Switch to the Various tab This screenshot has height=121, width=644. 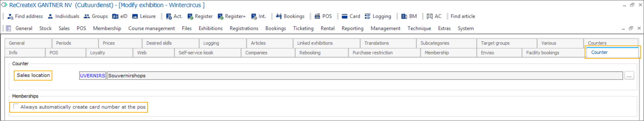coord(560,43)
